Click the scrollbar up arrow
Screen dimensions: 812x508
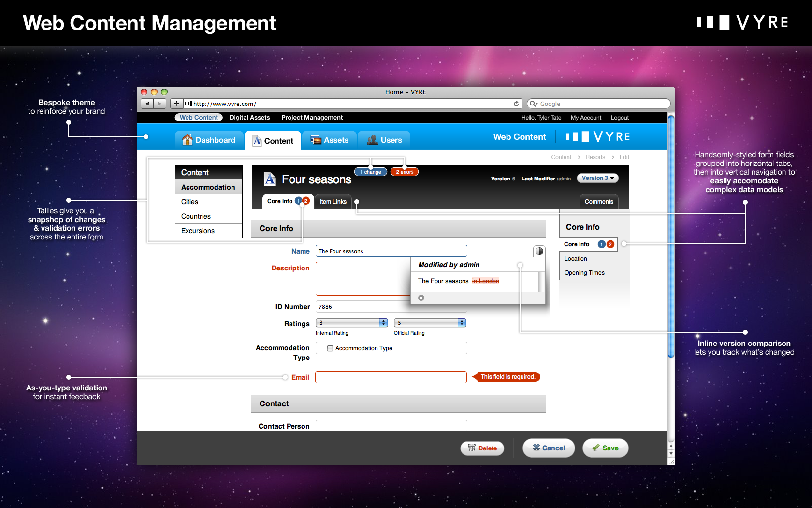click(671, 446)
